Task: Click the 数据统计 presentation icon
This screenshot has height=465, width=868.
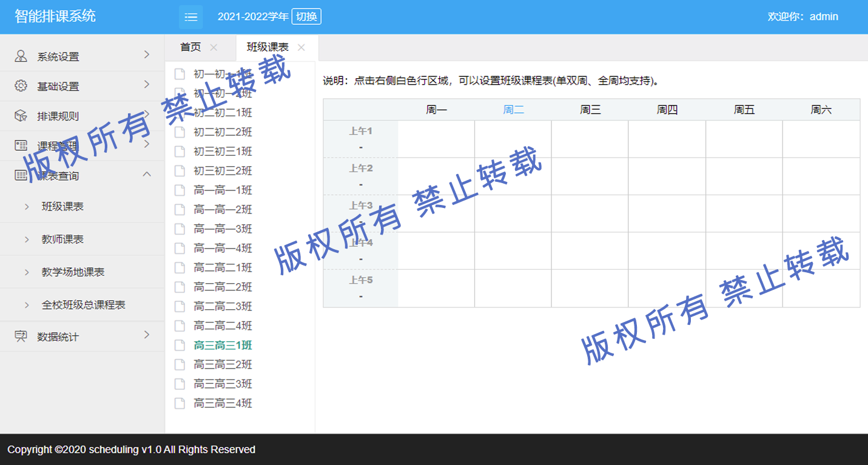Action: (21, 336)
